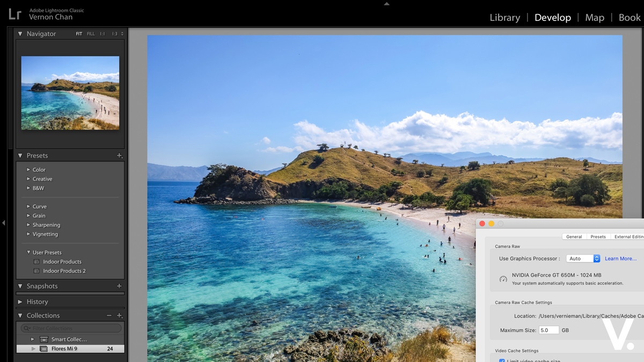Viewport: 644px width, 362px height.
Task: Expand the Vignetting preset group
Action: tap(28, 234)
